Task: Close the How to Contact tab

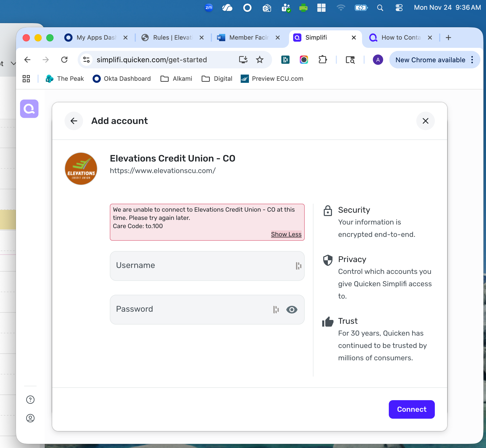Action: 430,38
